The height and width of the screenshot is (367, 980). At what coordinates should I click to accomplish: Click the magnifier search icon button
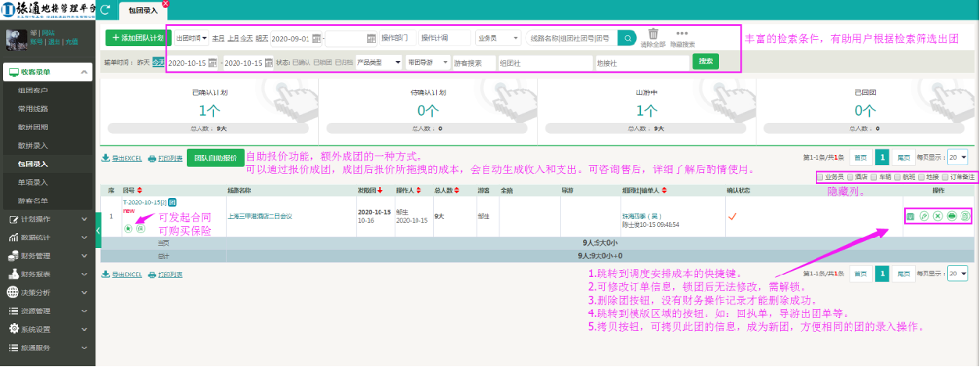(627, 38)
